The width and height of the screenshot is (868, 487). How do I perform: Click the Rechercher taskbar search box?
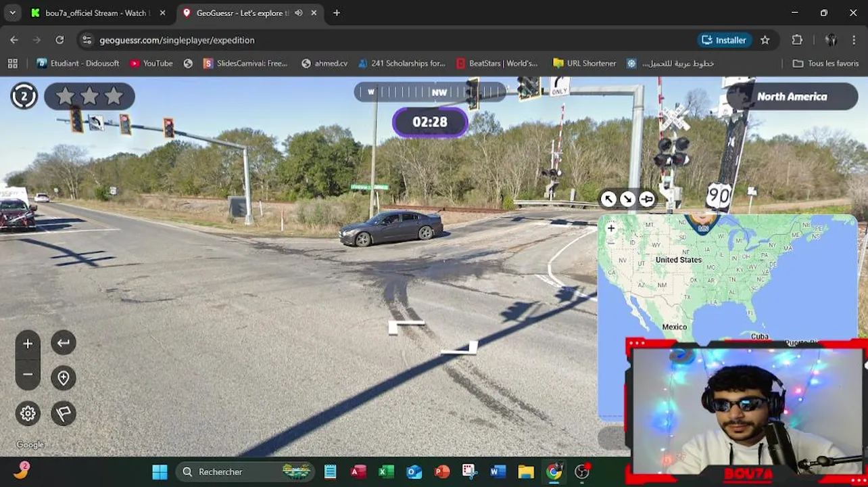(245, 471)
